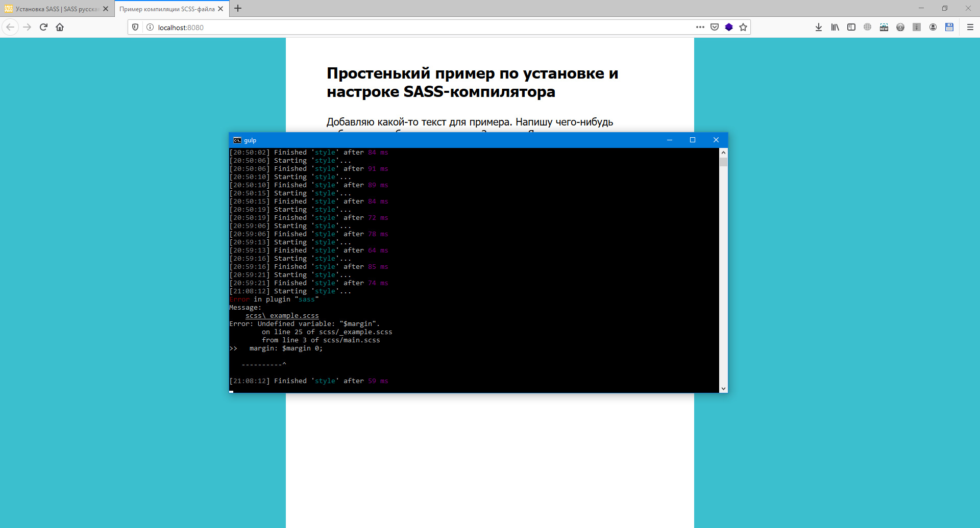Close the Пример компиляции SCSS-файла tab
Image resolution: width=980 pixels, height=528 pixels.
pos(220,9)
